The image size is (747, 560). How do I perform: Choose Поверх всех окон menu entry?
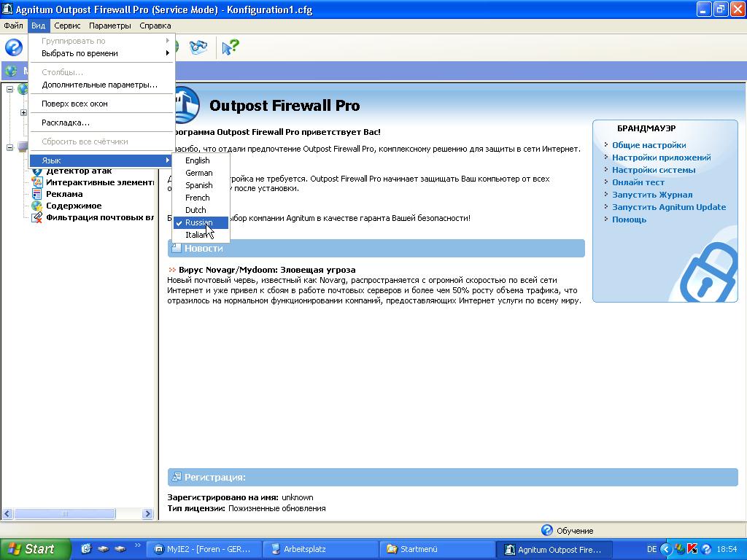click(x=102, y=104)
